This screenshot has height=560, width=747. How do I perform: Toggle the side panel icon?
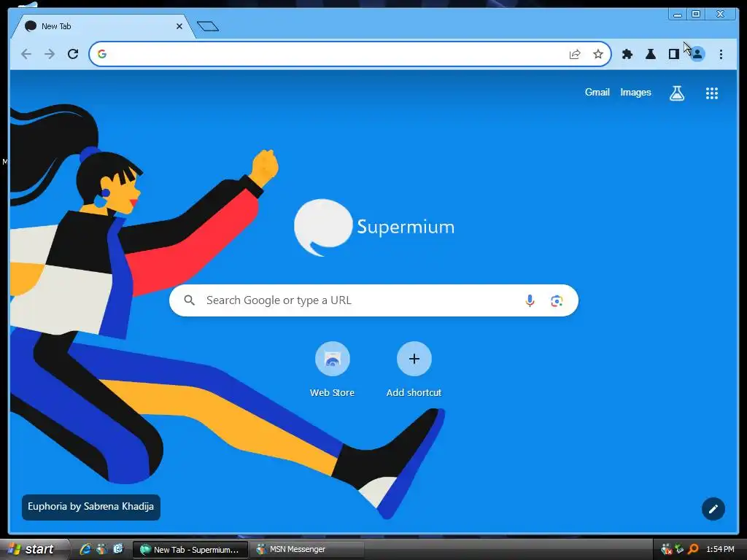point(673,54)
